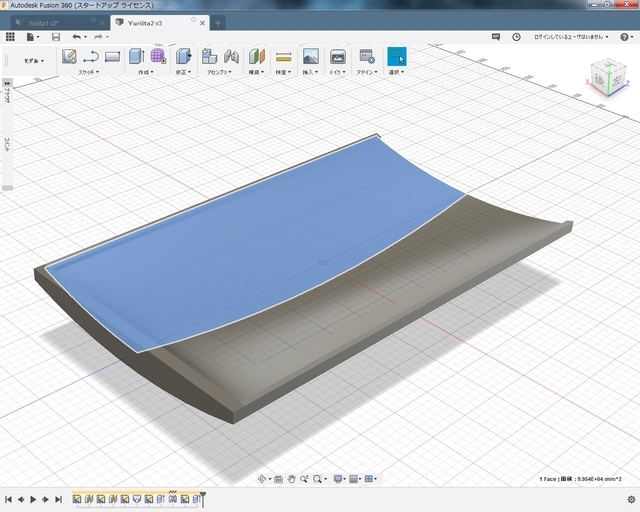Select the Orbit navigation tool
The image size is (640, 512).
pyautogui.click(x=262, y=479)
